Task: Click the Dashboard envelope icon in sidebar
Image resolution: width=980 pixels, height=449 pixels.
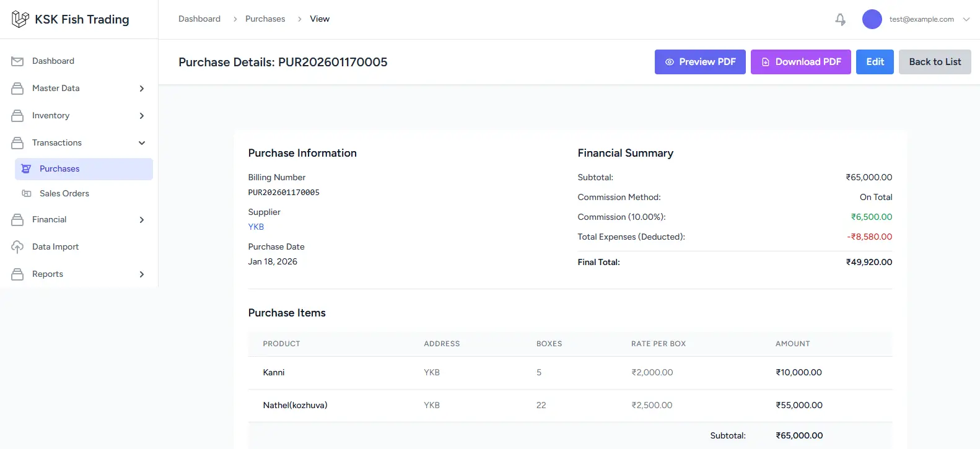Action: 17,61
